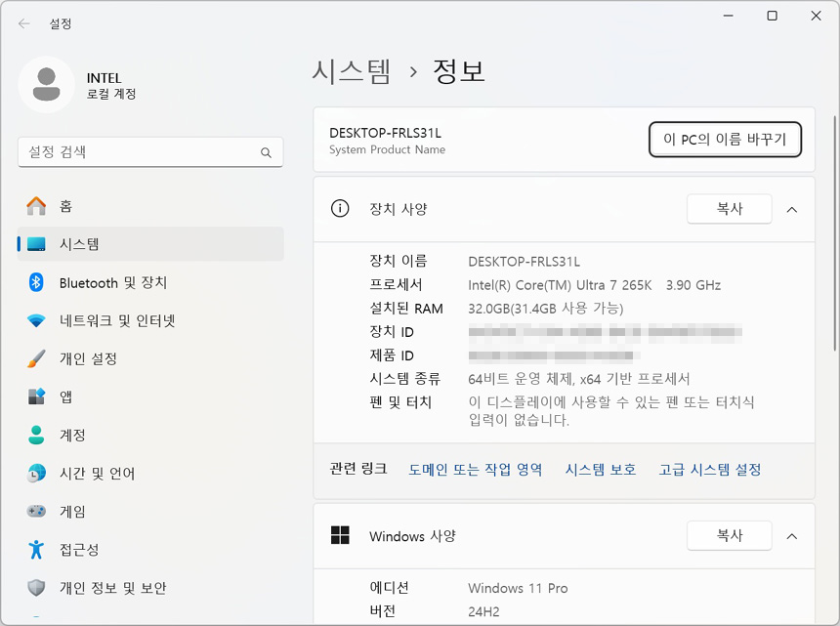Select the System monitor icon
This screenshot has width=840, height=626.
36,244
